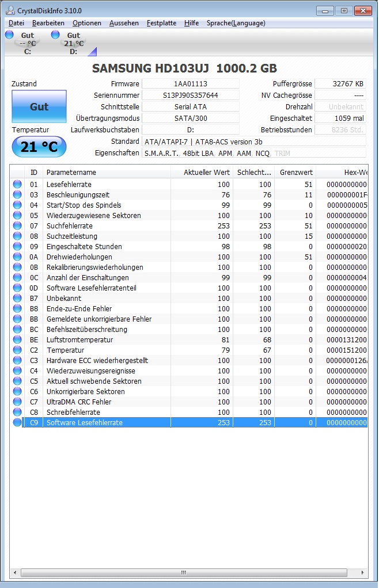This screenshot has height=588, width=379.
Task: Click the status orb for Anzahl der Einschaltungen
Action: click(x=17, y=277)
